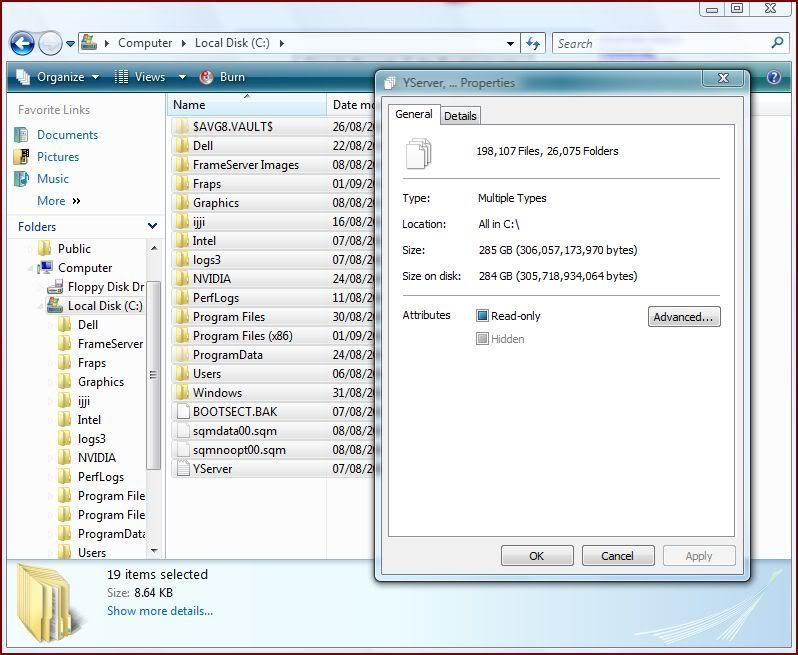Open the Views dropdown arrow

pos(182,77)
